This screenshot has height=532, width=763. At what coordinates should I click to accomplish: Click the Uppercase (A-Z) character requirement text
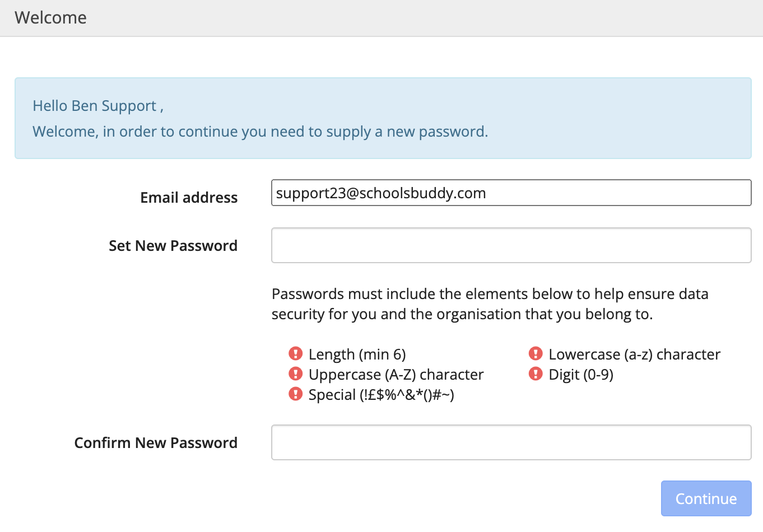click(x=396, y=375)
